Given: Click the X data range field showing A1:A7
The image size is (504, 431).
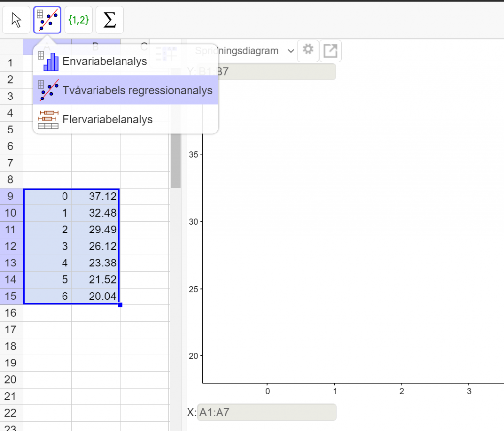Looking at the screenshot, I should [266, 412].
